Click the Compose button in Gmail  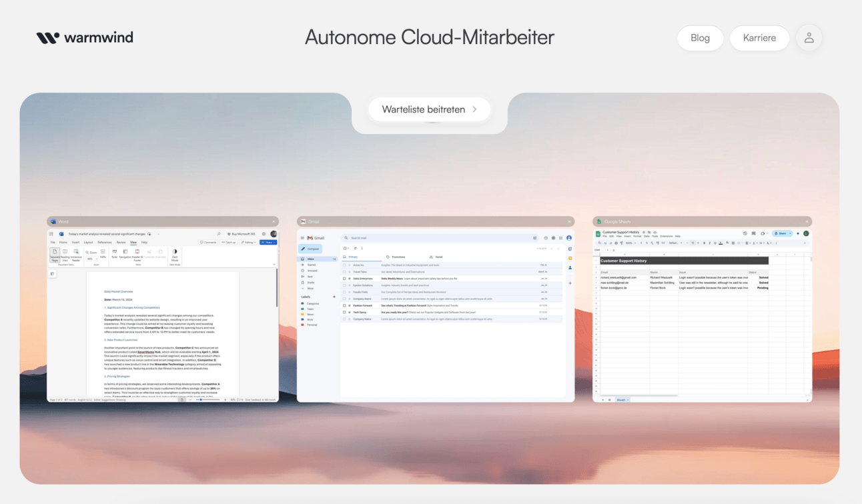click(x=310, y=249)
